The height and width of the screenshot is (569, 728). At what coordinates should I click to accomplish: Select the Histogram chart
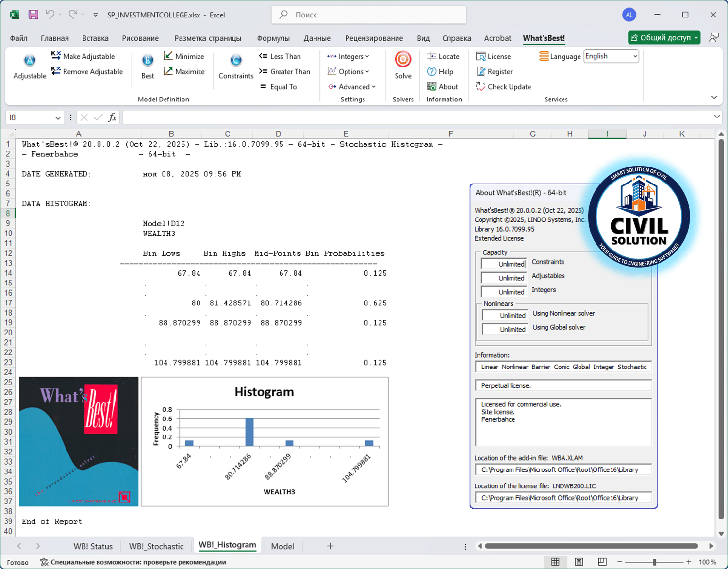tap(265, 441)
